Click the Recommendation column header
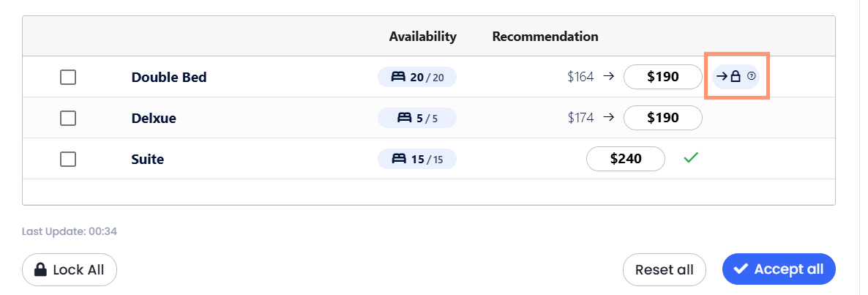 pos(545,37)
